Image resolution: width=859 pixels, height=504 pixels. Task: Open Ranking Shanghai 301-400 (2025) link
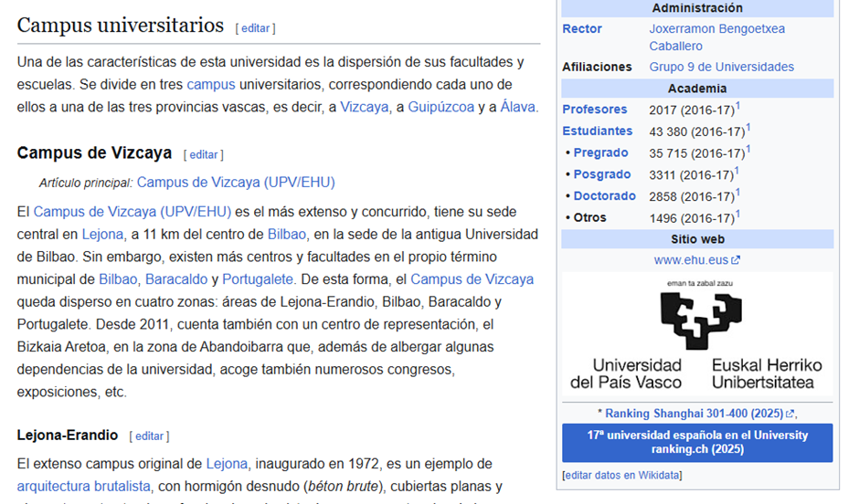click(695, 414)
